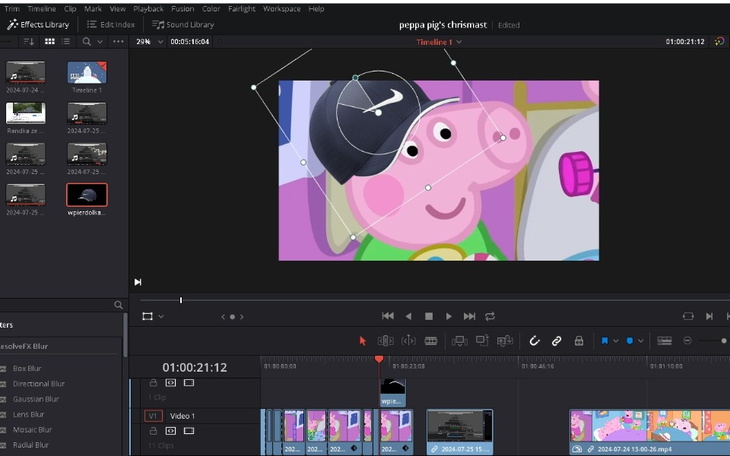Select the wpierdolka cap thumbnail in media pool

(87, 195)
